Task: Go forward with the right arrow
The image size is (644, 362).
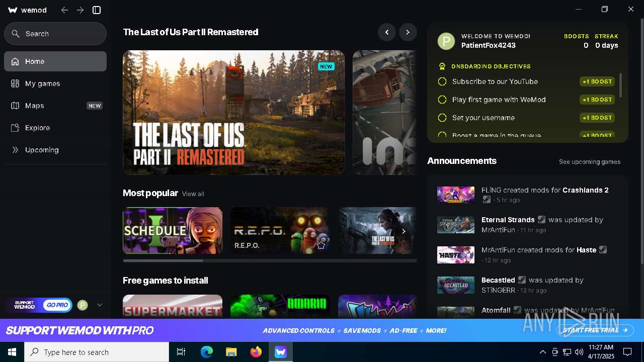Action: click(x=80, y=10)
